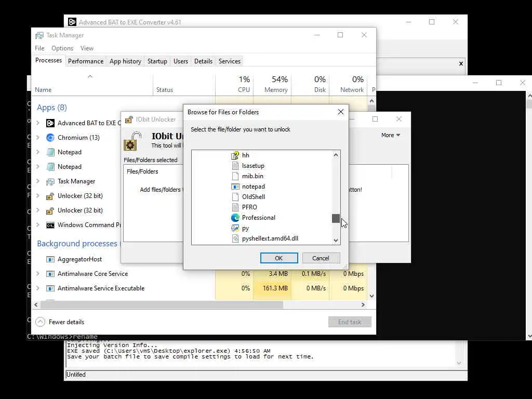Select the Professional Edge icon
The width and height of the screenshot is (532, 399).
click(x=235, y=218)
